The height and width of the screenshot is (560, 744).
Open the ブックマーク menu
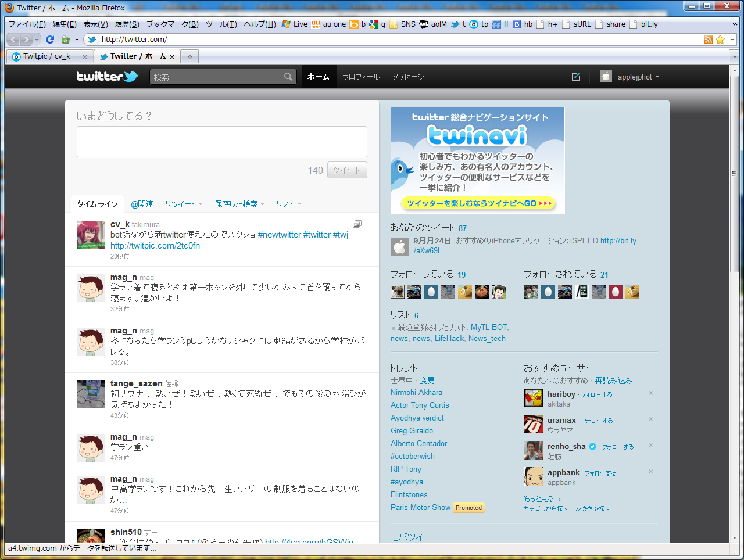pos(172,24)
